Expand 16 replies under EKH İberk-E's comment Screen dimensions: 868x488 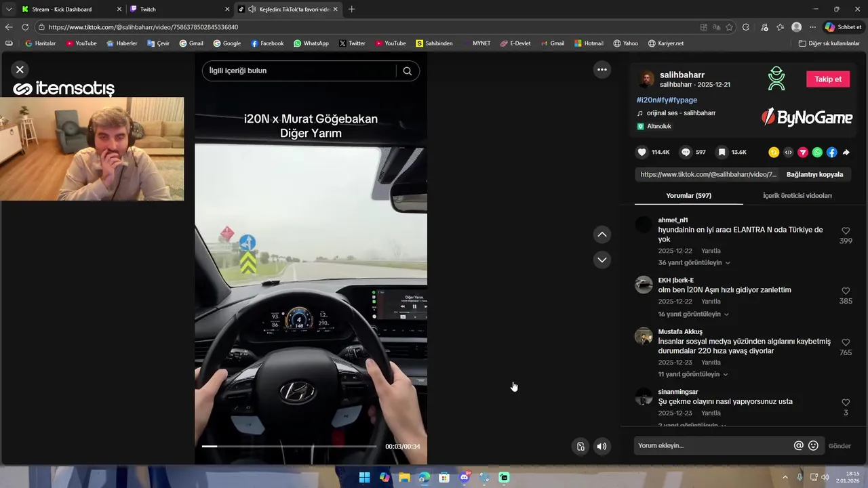[693, 314]
